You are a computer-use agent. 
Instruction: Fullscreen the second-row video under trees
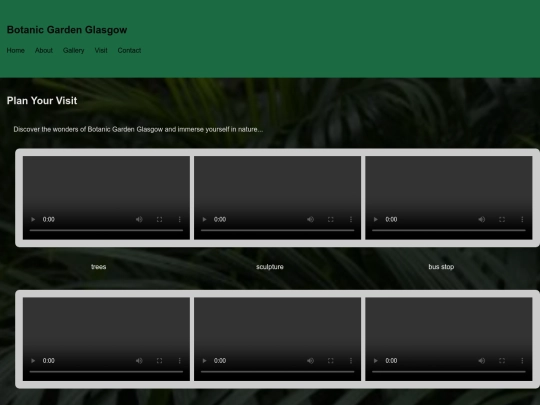point(159,361)
